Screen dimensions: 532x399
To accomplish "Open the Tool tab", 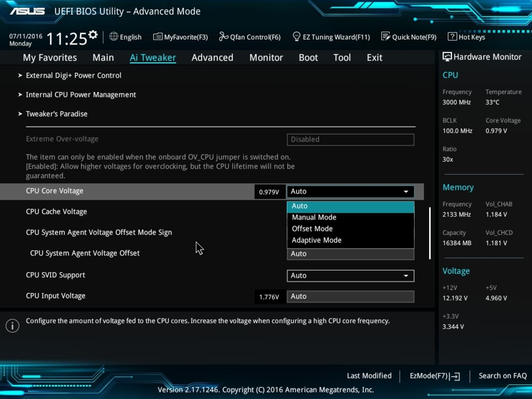I will point(342,58).
